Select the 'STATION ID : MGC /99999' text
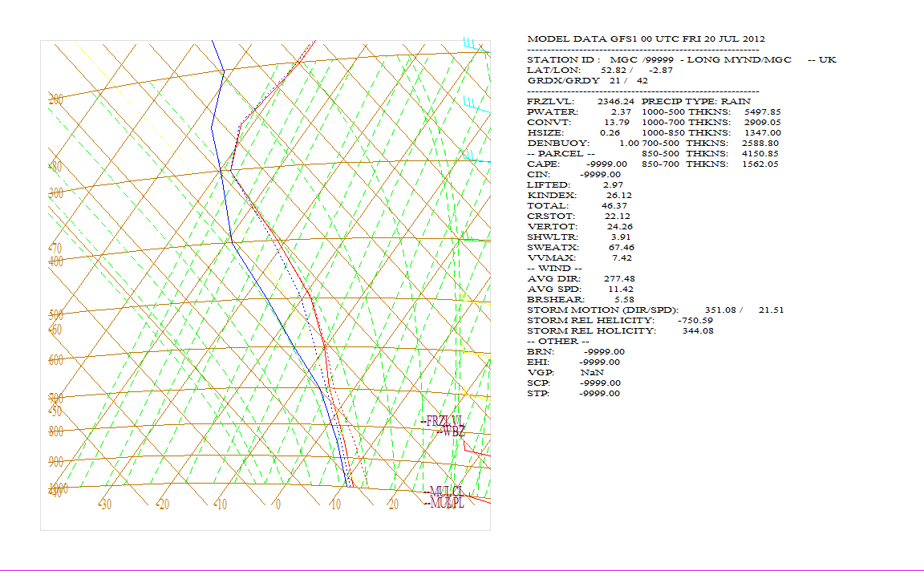924x571 pixels. coord(600,59)
